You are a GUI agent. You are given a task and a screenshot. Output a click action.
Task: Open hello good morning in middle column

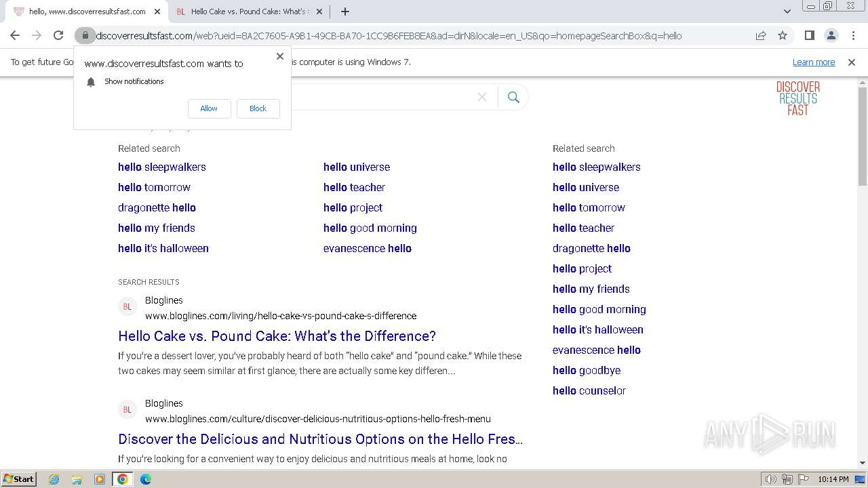pos(370,228)
